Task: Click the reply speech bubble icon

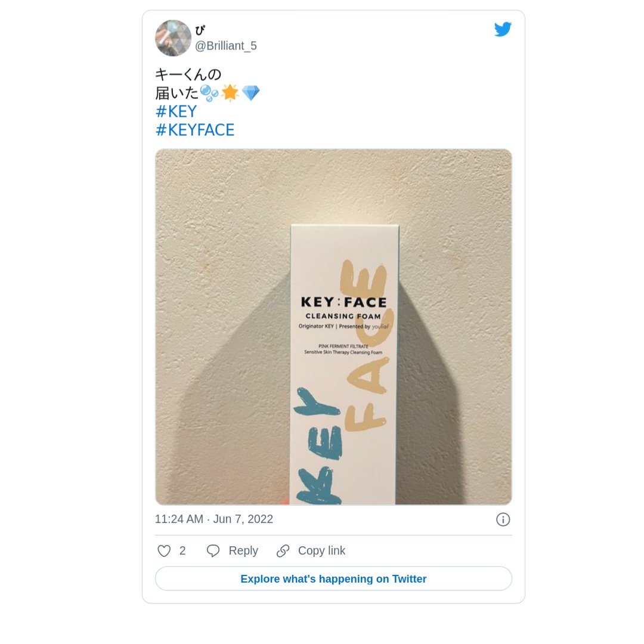Action: coord(213,551)
